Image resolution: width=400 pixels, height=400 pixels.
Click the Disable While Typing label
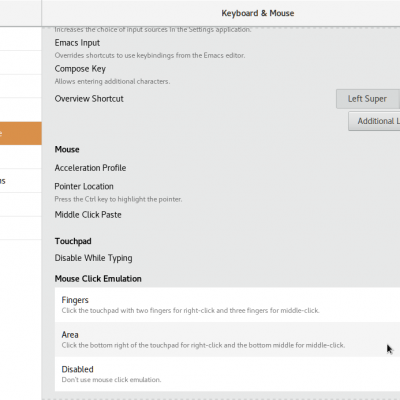pos(93,258)
